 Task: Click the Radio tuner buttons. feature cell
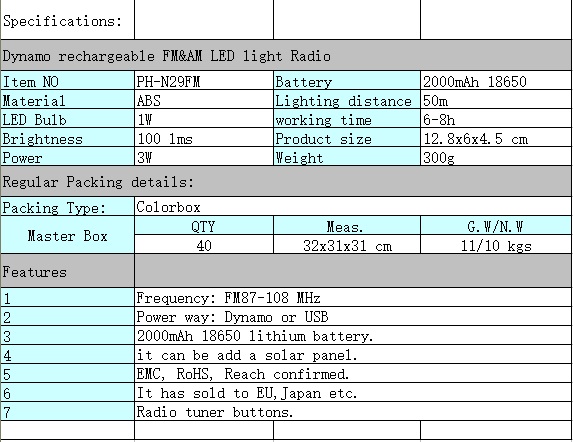tap(353, 412)
